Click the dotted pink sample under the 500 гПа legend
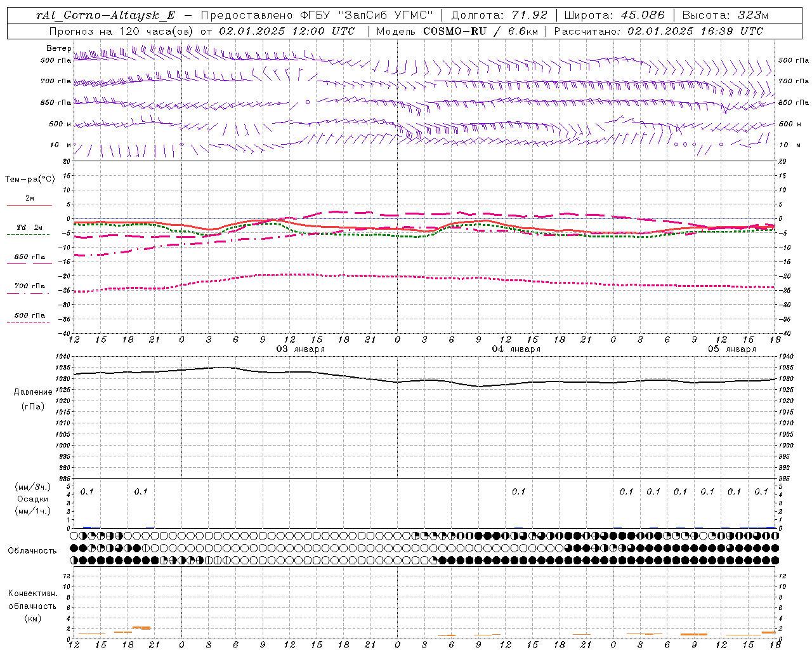 (29, 322)
